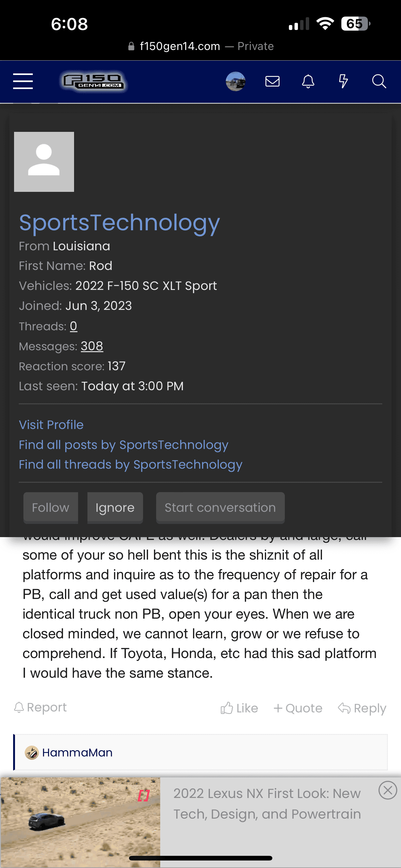Visit Profile of SportsTechnology
Viewport: 401px width, 868px height.
click(x=51, y=425)
